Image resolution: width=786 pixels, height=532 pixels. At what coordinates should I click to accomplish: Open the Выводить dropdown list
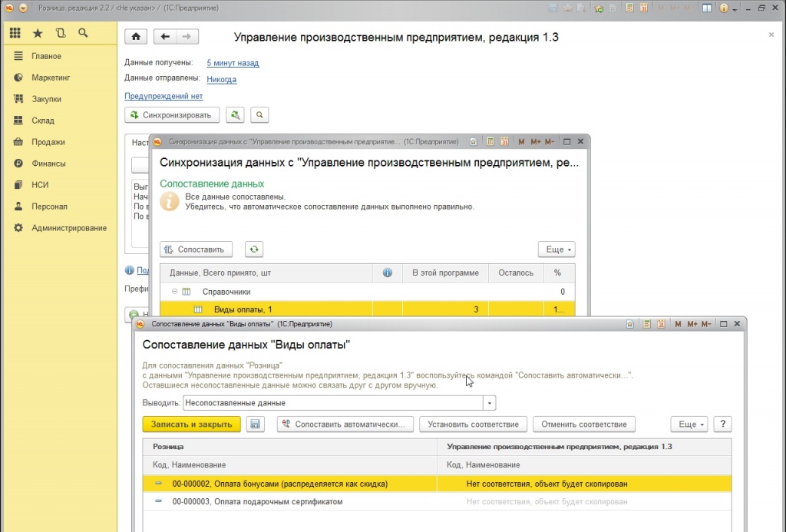pyautogui.click(x=490, y=403)
